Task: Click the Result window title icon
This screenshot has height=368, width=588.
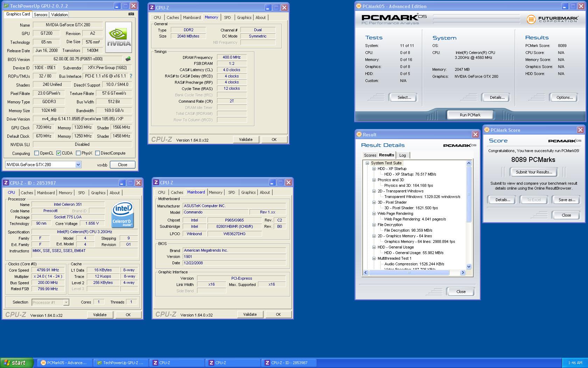Action: point(359,134)
